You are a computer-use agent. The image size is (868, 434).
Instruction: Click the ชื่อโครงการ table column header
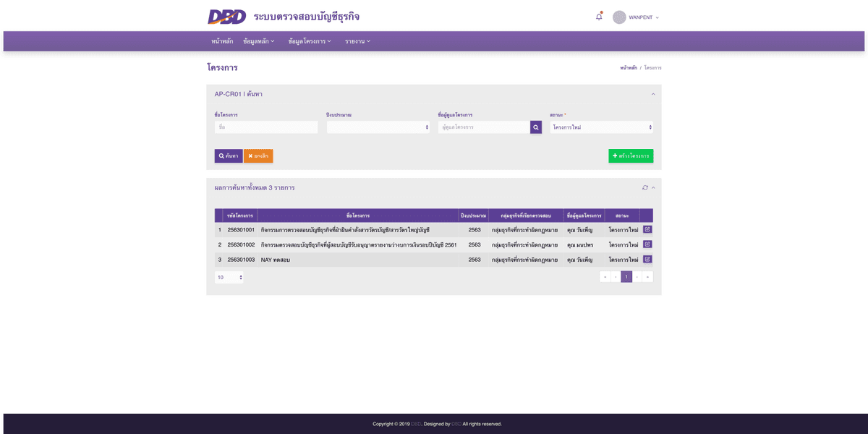(x=358, y=216)
